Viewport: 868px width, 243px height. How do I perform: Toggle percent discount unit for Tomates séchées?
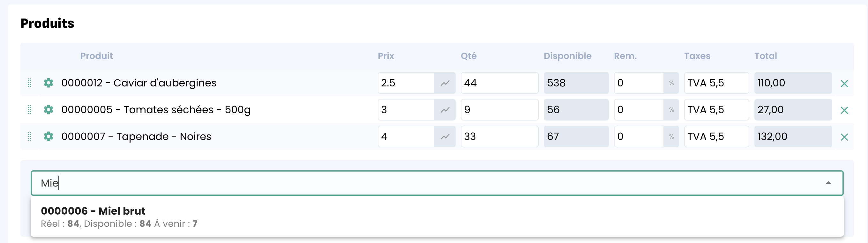click(671, 110)
